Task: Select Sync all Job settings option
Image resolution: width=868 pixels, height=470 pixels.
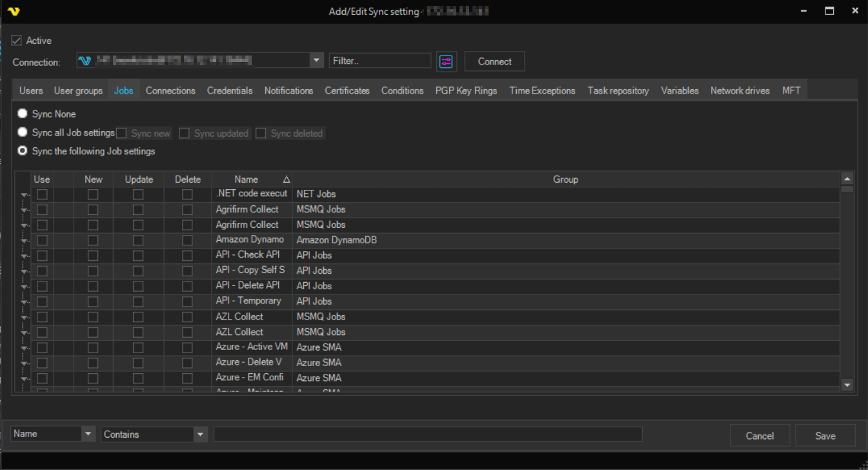Action: (23, 132)
